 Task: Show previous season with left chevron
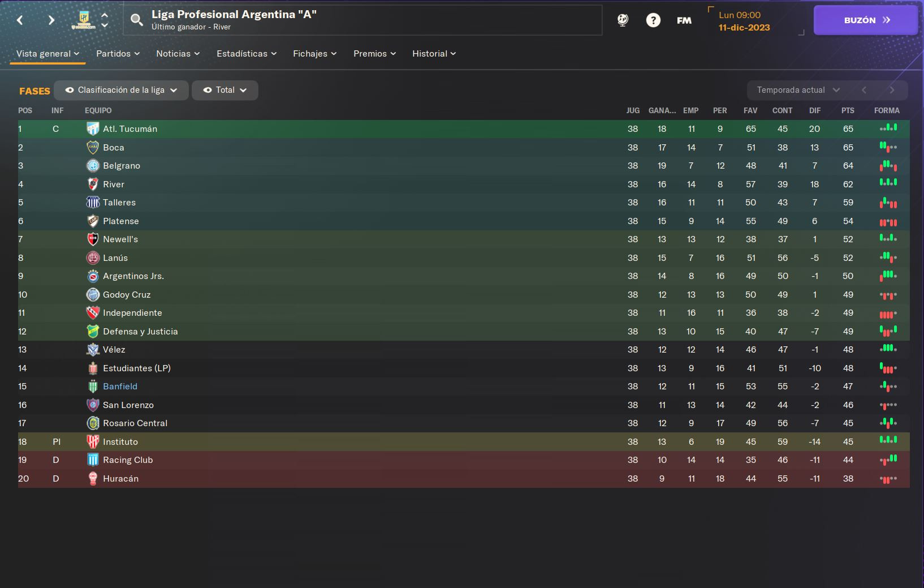pos(864,90)
